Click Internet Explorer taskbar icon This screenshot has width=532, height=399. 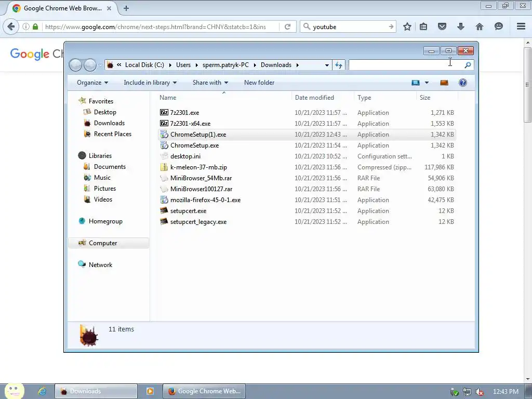click(x=42, y=391)
